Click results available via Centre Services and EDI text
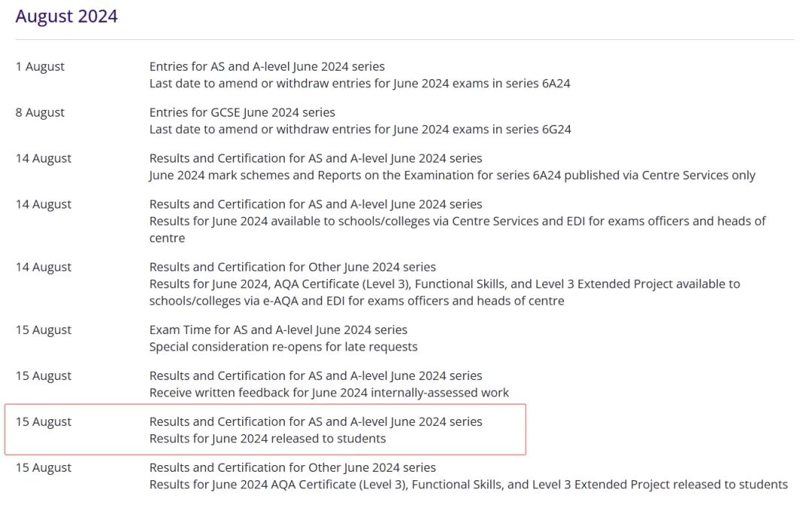Viewport: 812px width, 508px height. 457,230
